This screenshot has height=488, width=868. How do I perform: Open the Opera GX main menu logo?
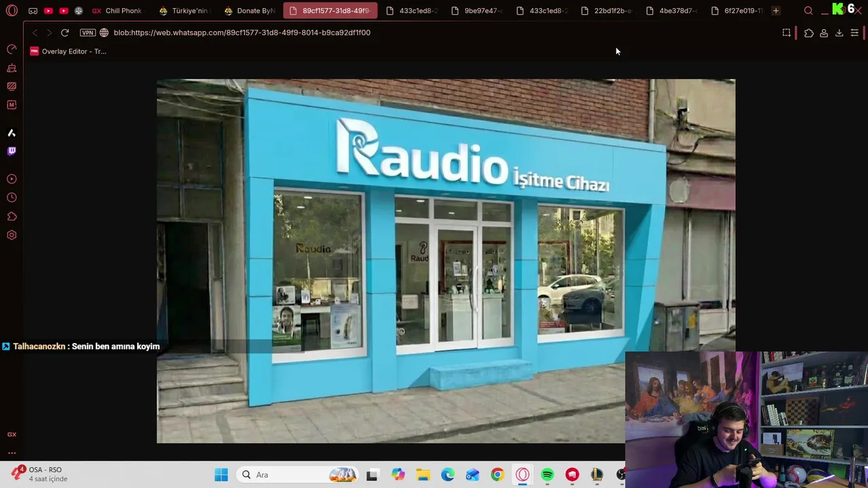pyautogui.click(x=12, y=11)
